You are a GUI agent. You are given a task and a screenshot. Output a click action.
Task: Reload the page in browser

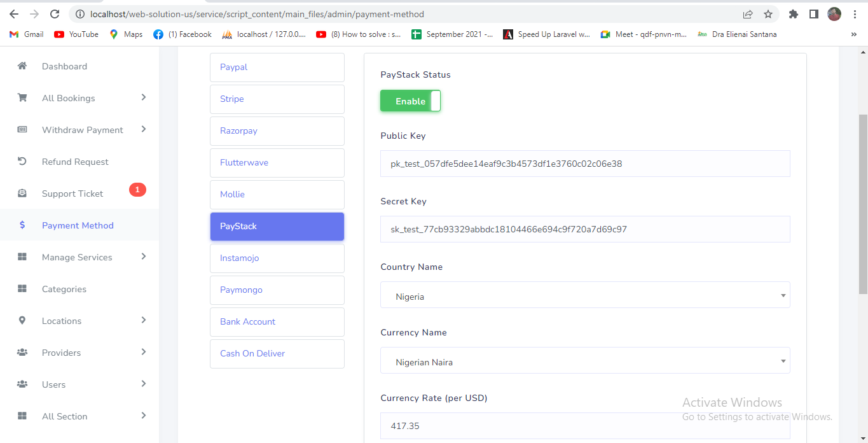[x=55, y=14]
